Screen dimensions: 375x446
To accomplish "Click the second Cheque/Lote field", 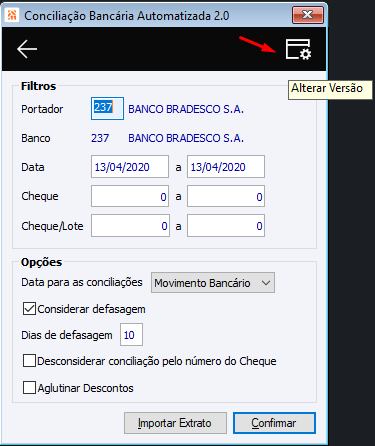I will (226, 226).
